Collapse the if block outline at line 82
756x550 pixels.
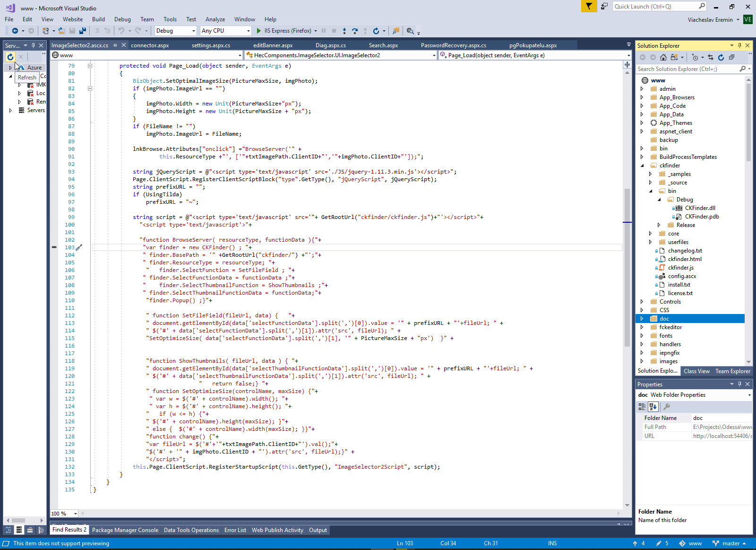(x=90, y=88)
